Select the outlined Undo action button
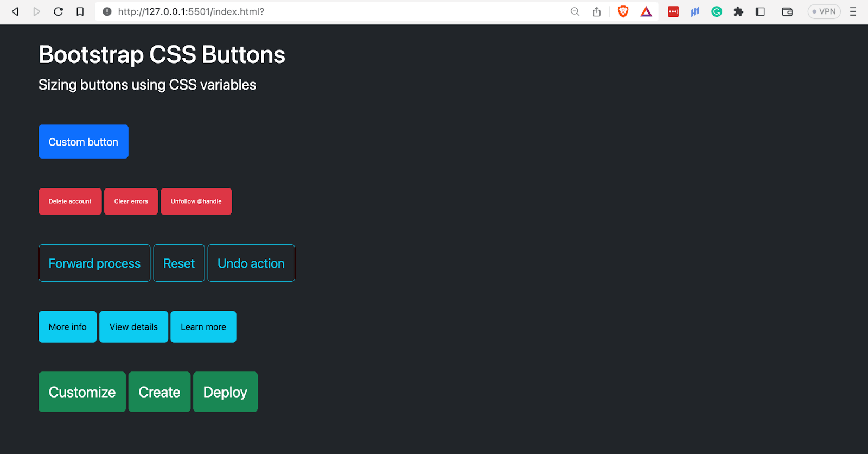Screen dimensions: 868x454 (x=251, y=263)
